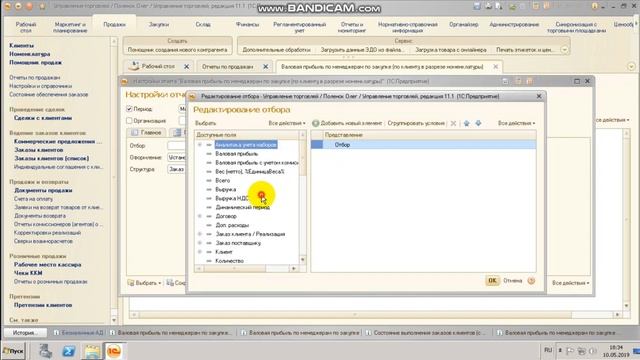Expand more Сервис commands arrow button
The width and height of the screenshot is (640, 360).
pos(564,49)
